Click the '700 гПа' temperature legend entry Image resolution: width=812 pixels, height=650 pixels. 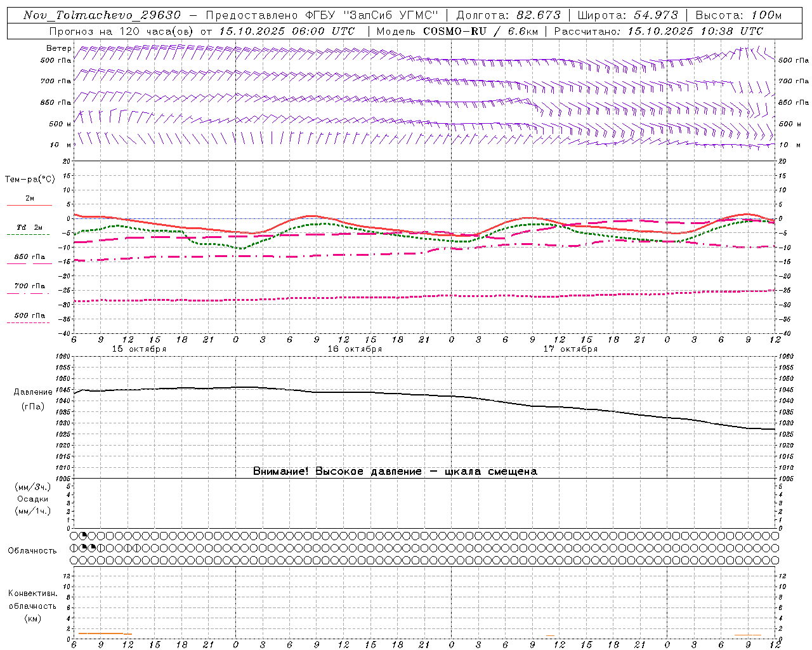click(x=30, y=286)
